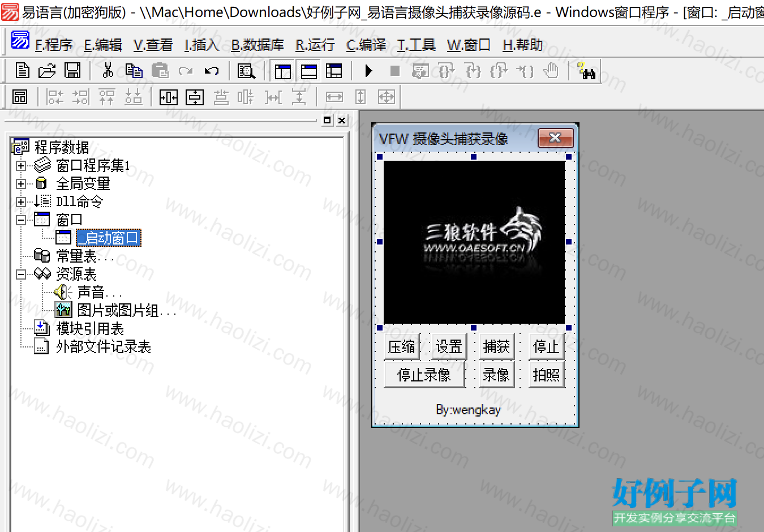Click the center horizontally icon

point(169,97)
